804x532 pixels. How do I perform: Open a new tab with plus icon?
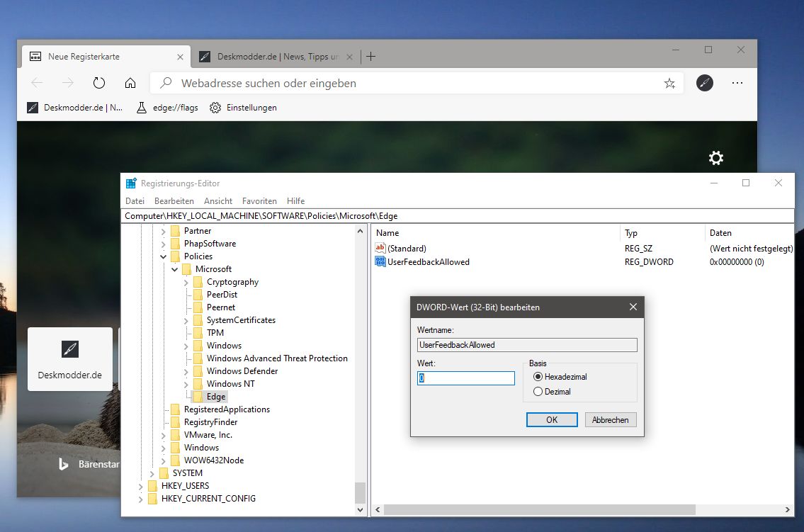pyautogui.click(x=370, y=57)
